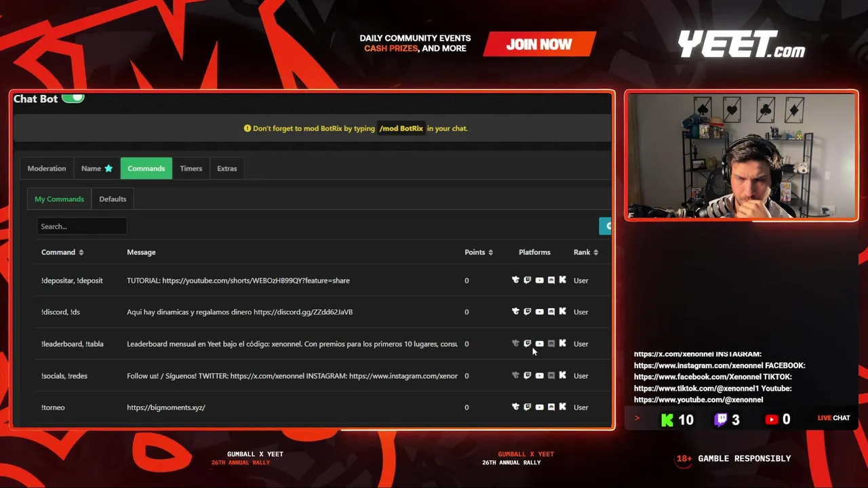Click the '!discord, !ds' command name
The image size is (868, 488).
point(60,312)
